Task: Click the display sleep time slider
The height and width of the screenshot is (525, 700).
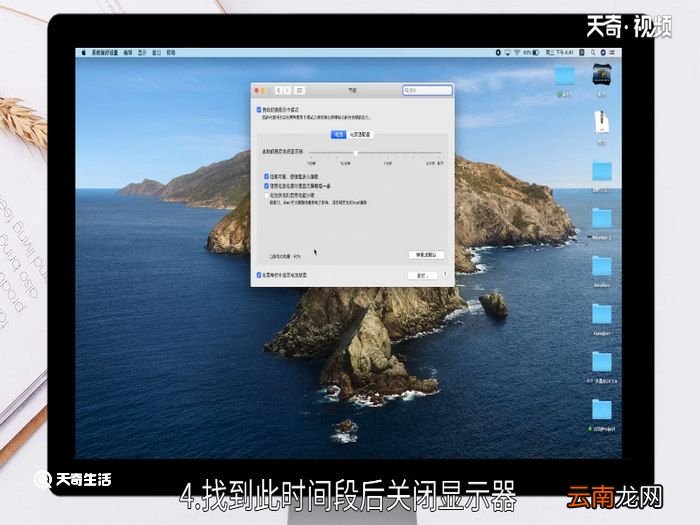Action: pos(375,153)
